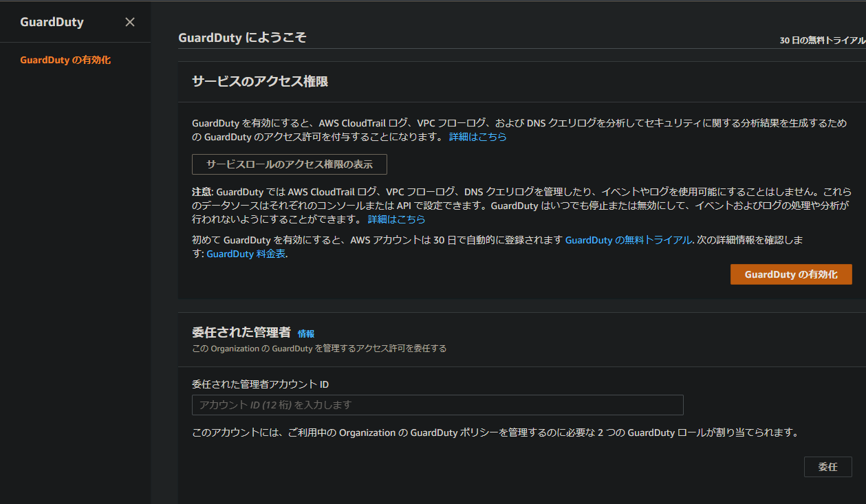Click the 30 日の無料トライアル text

click(823, 41)
